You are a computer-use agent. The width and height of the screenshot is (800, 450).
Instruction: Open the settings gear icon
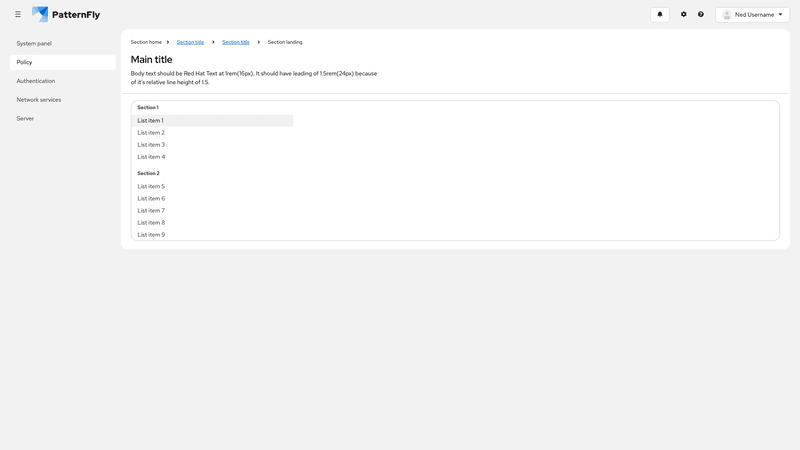click(684, 15)
